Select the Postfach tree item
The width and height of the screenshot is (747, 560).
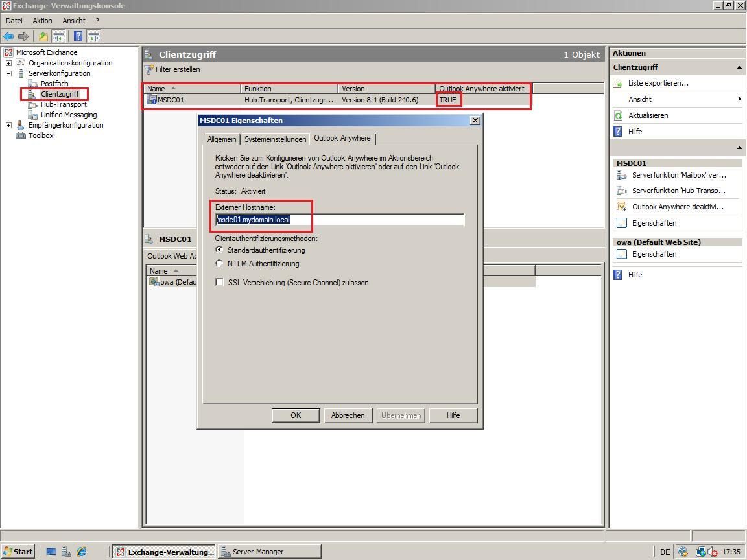54,84
